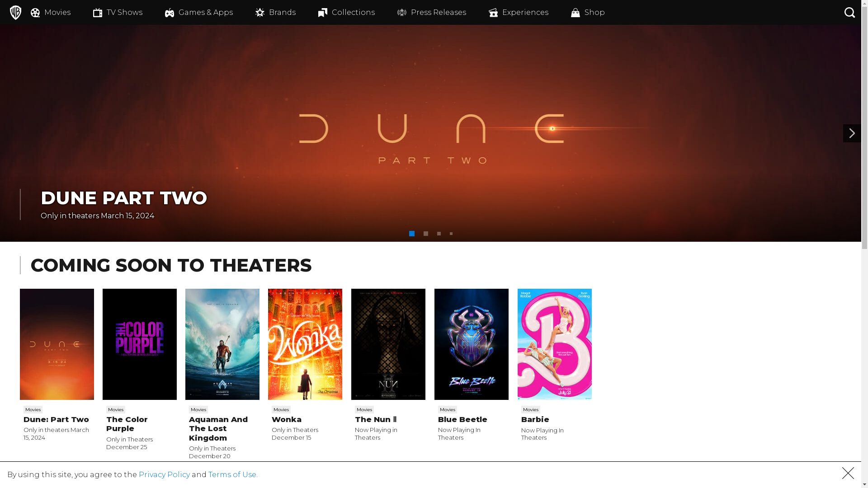Click 'Only in Theaters December 20' text
Viewport: 868px width, 488px height.
tap(212, 452)
